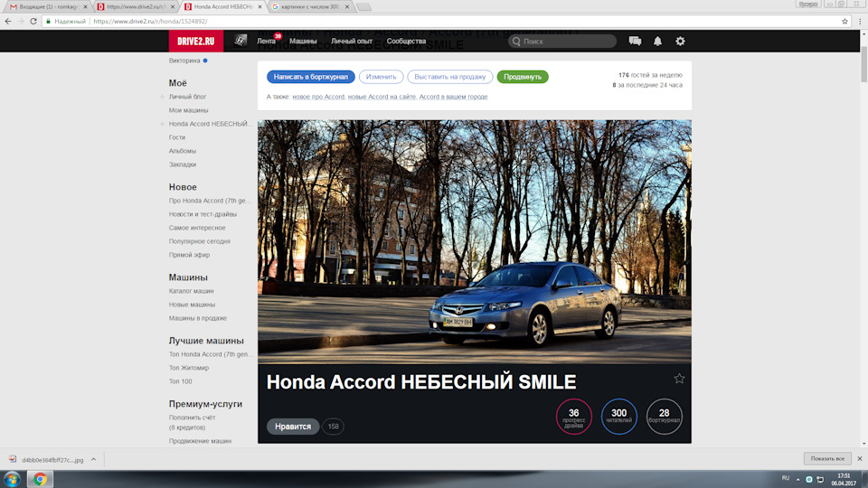Open link новые Accord на сайте
Screen dimensions: 868x488
(x=382, y=97)
